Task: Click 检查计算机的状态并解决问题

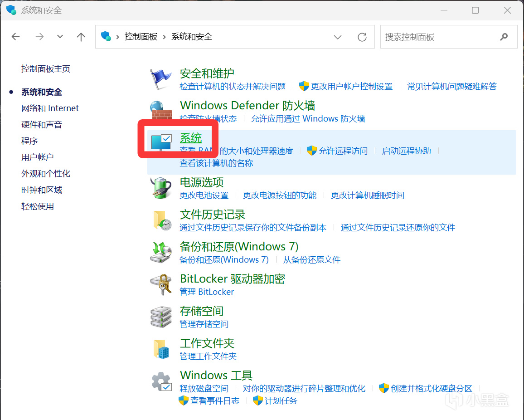Action: 233,87
